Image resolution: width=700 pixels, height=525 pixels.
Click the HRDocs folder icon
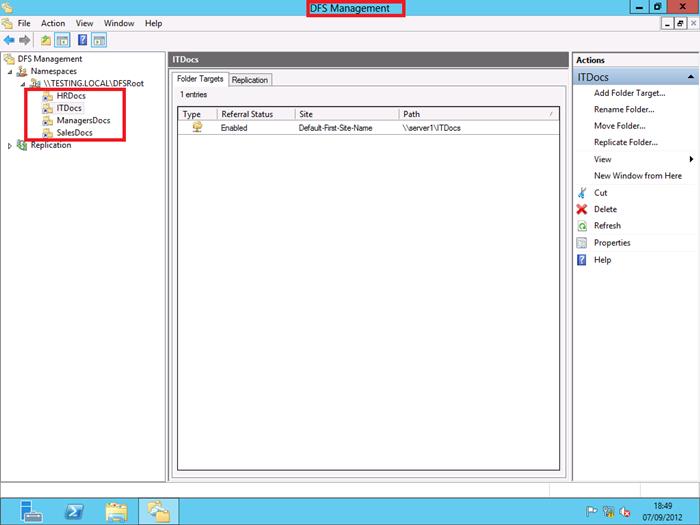coord(47,96)
